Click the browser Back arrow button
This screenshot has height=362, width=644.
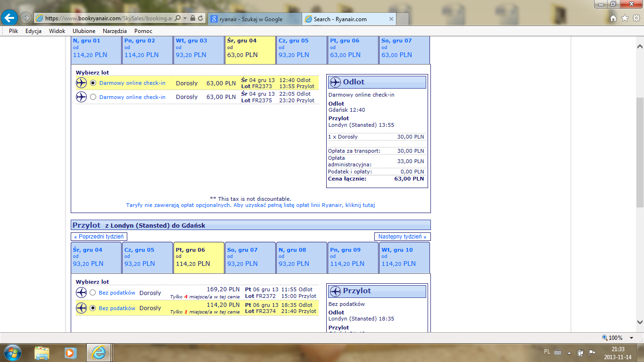pyautogui.click(x=10, y=18)
